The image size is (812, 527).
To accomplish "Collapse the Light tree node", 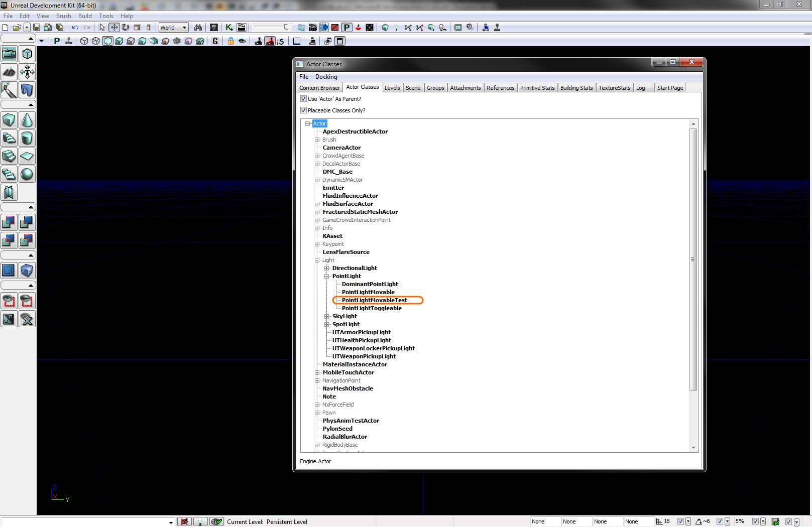I will pos(317,260).
